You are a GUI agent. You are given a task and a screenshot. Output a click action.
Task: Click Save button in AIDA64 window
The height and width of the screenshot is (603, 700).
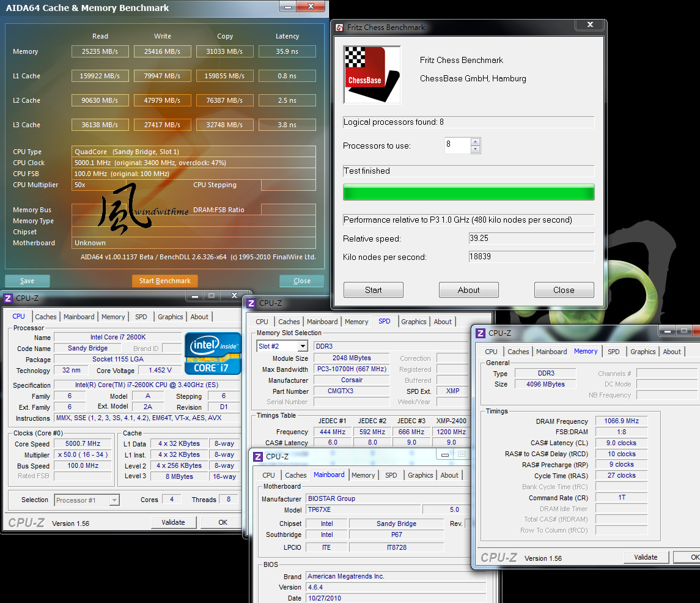click(x=27, y=281)
